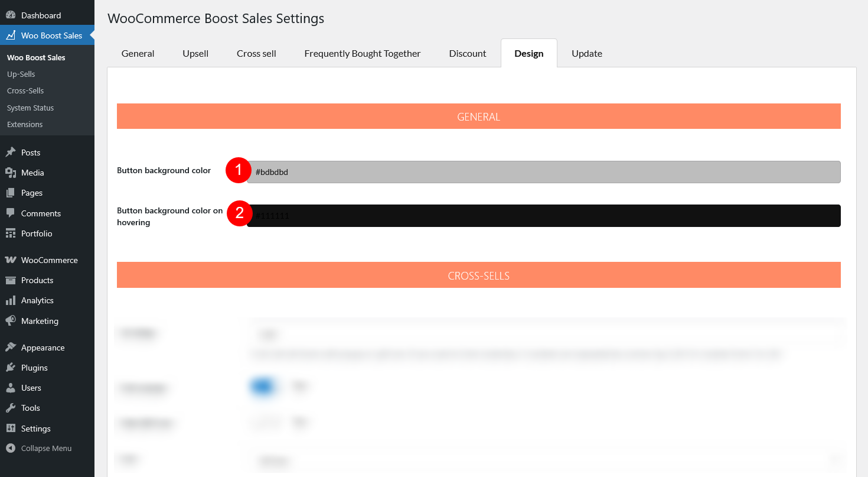Viewport: 868px width, 477px height.
Task: Open the Comments menu label
Action: 41,213
